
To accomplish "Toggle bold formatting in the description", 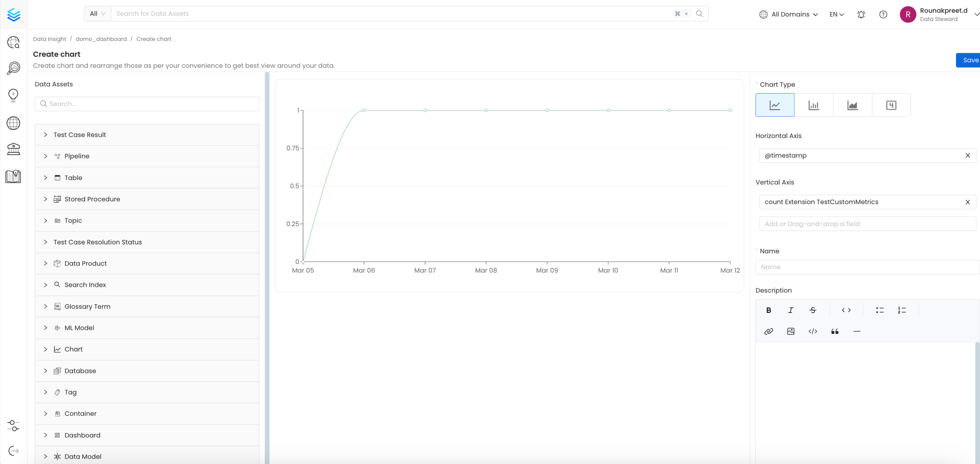I will pos(769,310).
